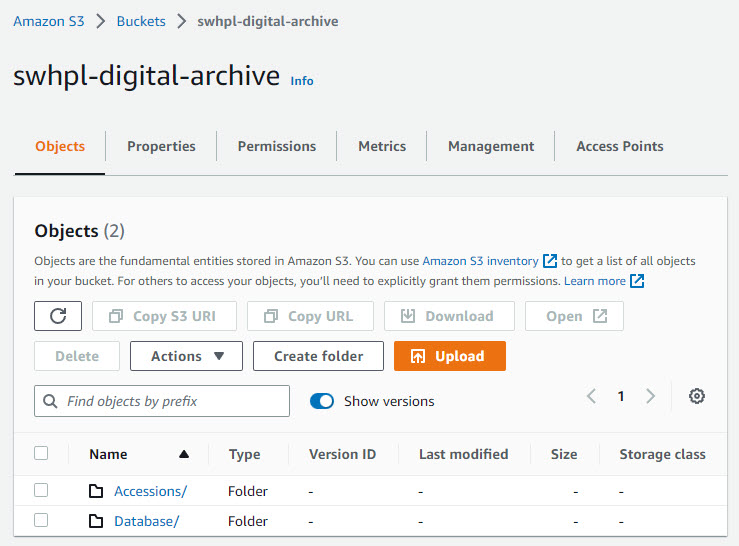Click the Delete button
Viewport: 739px width, 546px height.
[77, 356]
